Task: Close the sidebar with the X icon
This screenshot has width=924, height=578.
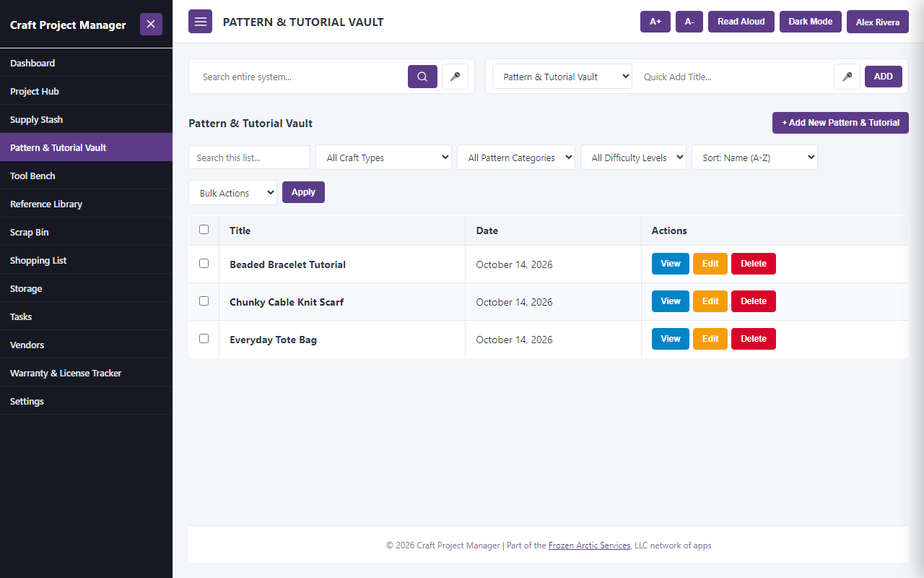Action: (x=151, y=24)
